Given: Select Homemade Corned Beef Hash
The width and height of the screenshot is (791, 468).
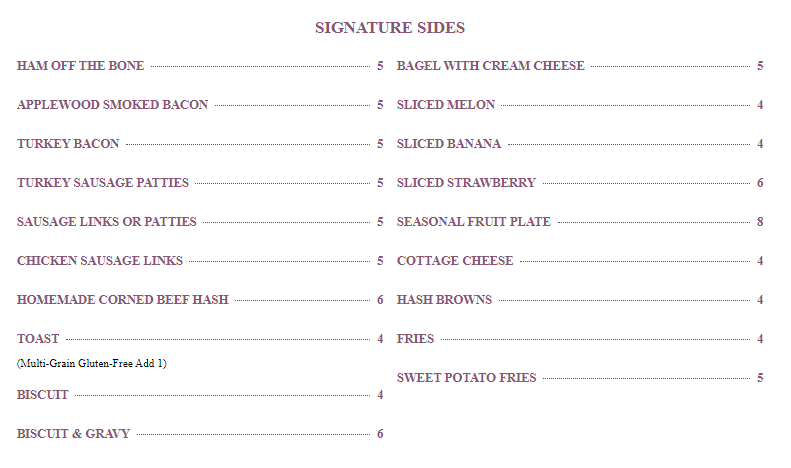Looking at the screenshot, I should pyautogui.click(x=123, y=300).
